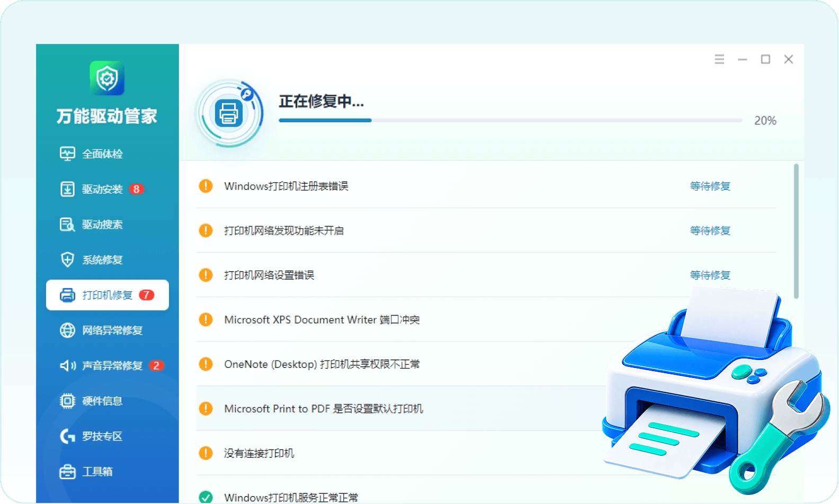Click warning icon beside 没有连接打印机
Screen dimensions: 839x504
(206, 453)
